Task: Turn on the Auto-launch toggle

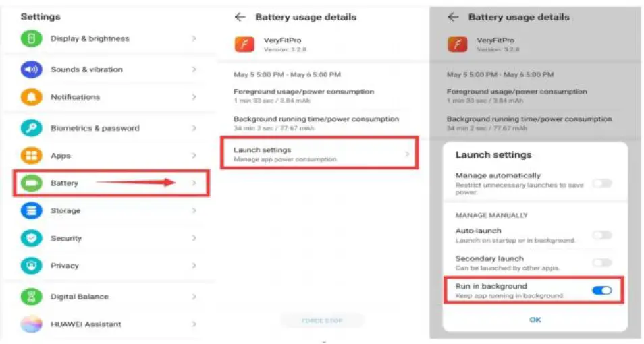Action: coord(601,235)
